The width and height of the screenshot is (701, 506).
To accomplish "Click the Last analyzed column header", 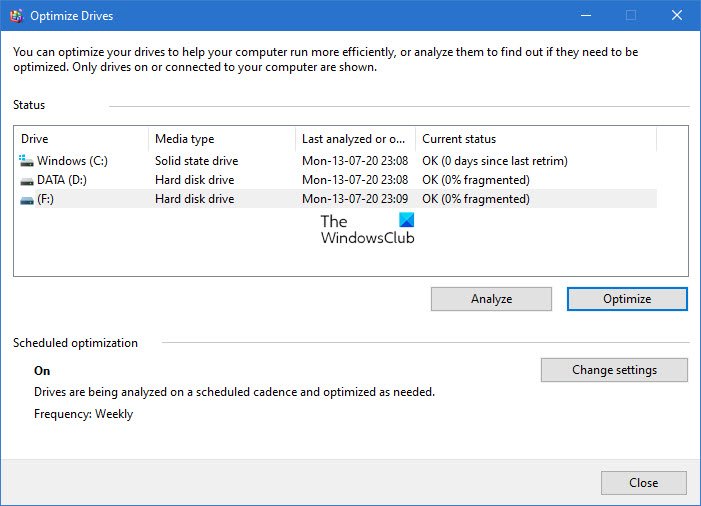I will coord(354,139).
